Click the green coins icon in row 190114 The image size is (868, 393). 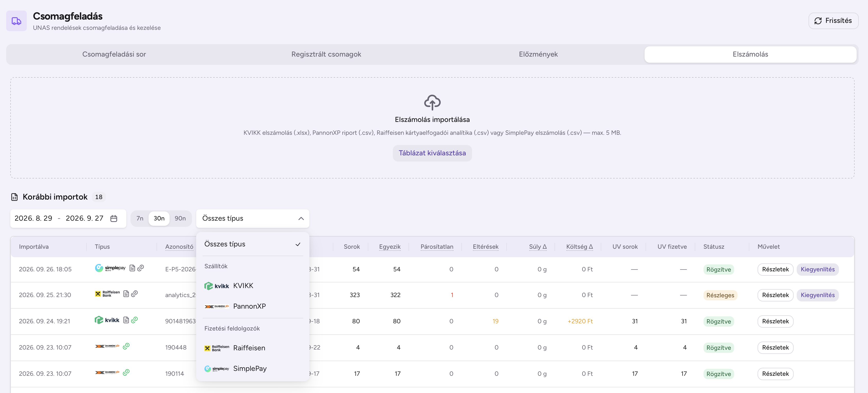click(126, 372)
